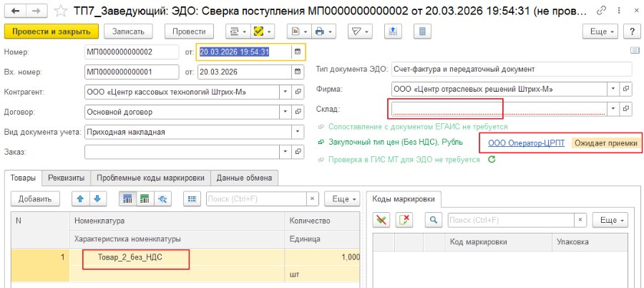Toggle the blue table view mode
The width and height of the screenshot is (644, 288).
pos(128,198)
